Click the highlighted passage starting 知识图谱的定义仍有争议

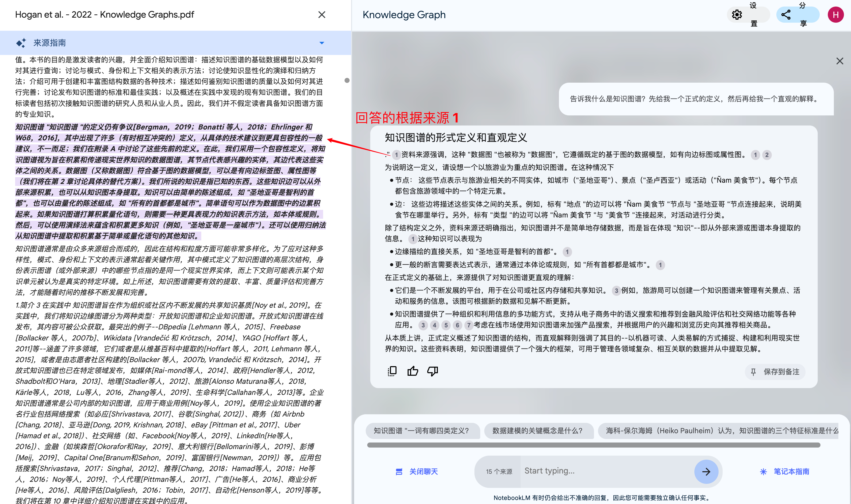[170, 181]
